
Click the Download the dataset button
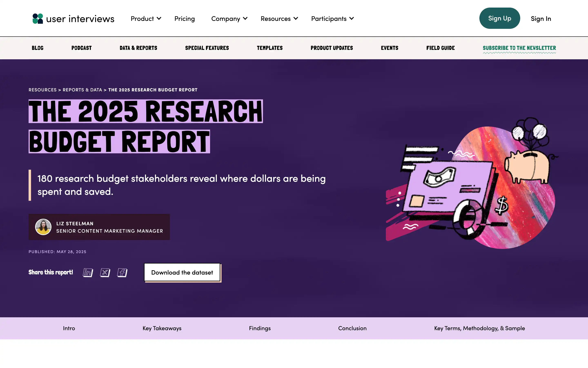click(182, 272)
